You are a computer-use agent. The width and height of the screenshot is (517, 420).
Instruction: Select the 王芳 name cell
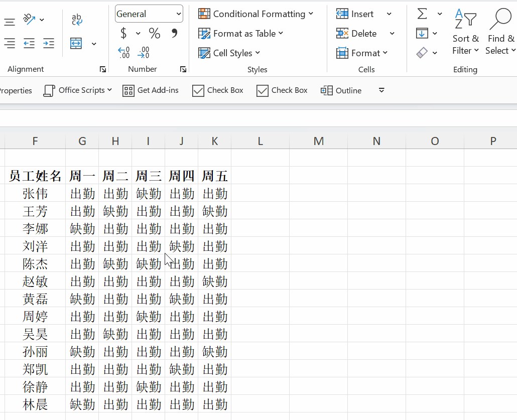point(35,211)
